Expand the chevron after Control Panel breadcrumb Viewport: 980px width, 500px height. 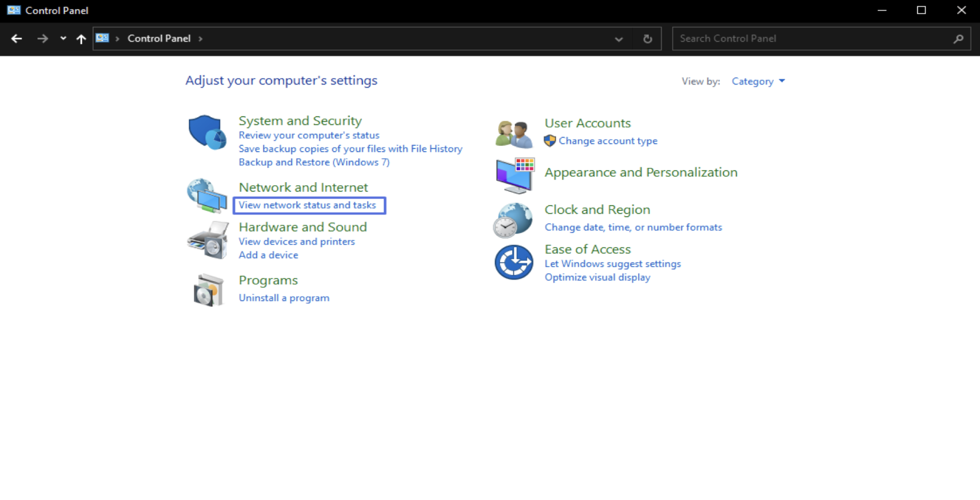point(201,39)
